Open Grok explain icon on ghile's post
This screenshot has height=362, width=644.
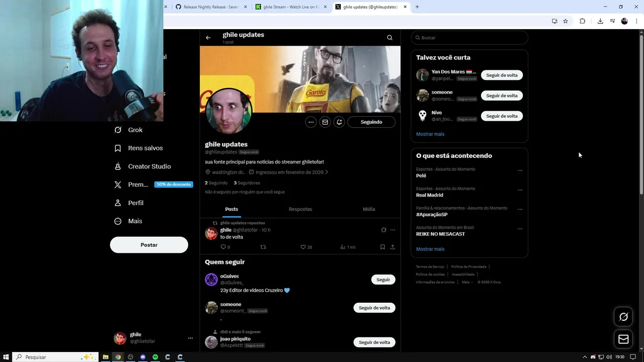pos(383,230)
